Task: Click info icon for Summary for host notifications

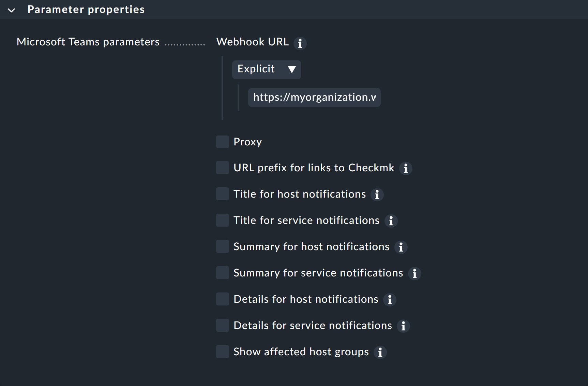Action: 401,247
